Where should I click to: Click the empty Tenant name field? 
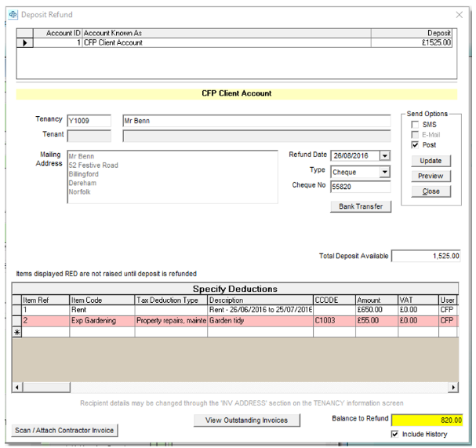[256, 136]
